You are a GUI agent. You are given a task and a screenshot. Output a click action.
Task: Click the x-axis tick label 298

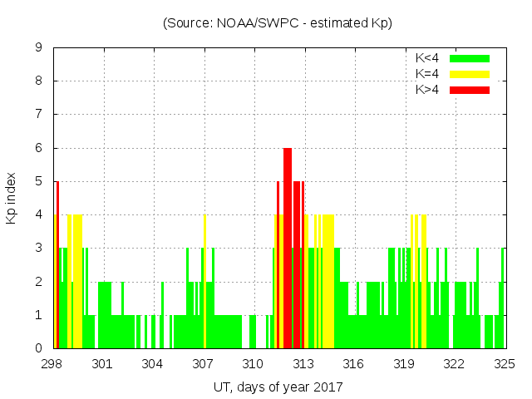click(52, 363)
